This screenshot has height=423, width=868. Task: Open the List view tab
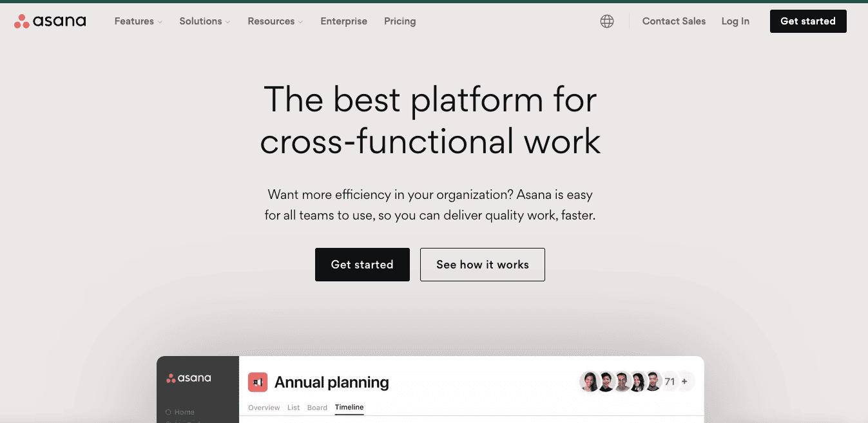[293, 407]
